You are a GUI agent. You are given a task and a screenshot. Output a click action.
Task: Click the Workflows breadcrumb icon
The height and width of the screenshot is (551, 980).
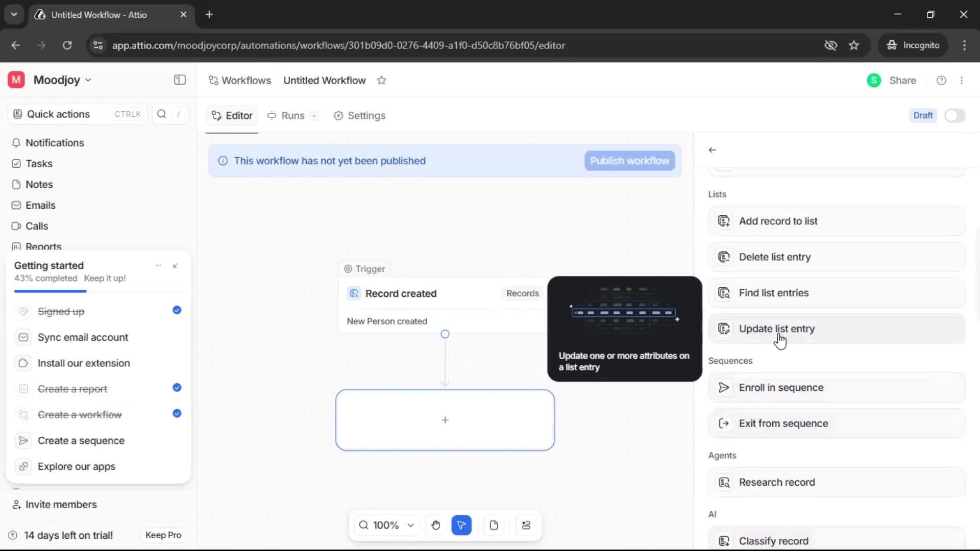click(x=214, y=80)
